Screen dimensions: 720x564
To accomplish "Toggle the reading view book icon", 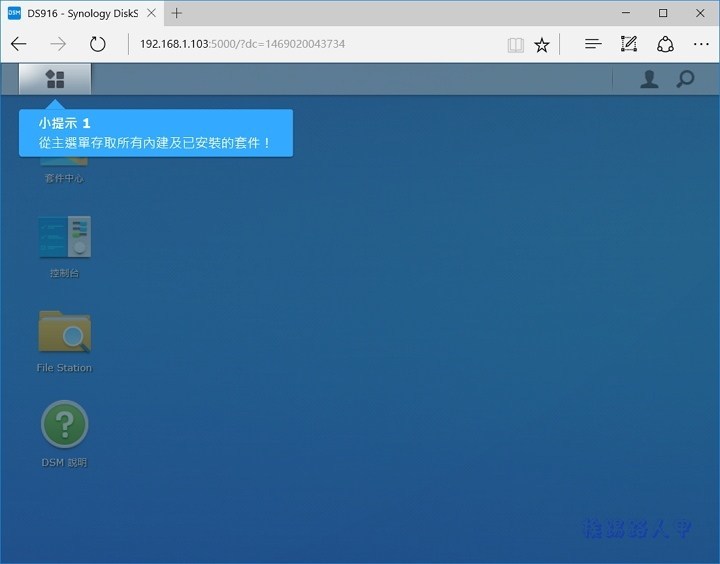I will tap(516, 45).
